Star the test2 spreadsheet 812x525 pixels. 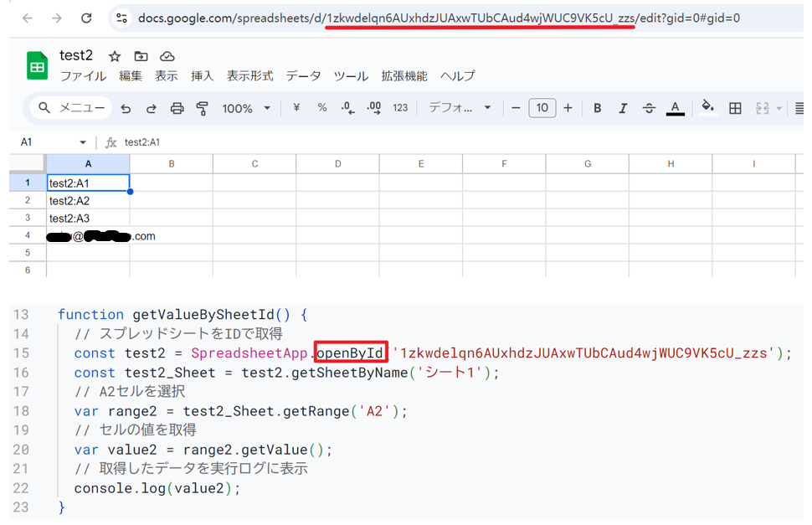(x=115, y=56)
